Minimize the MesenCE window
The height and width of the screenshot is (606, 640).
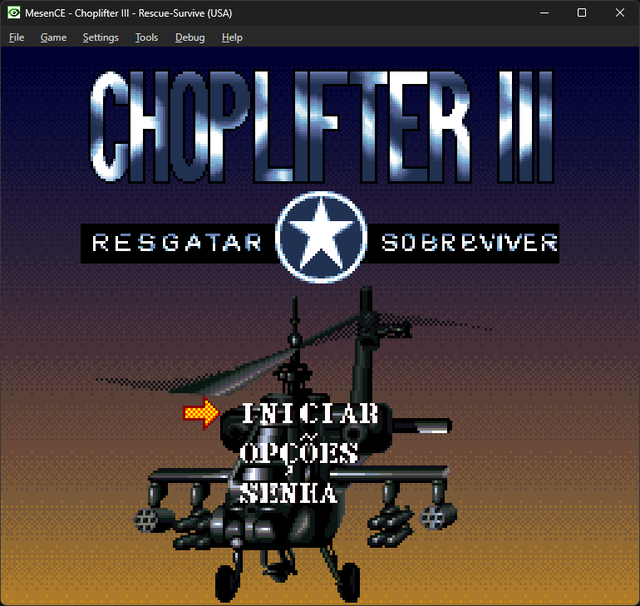click(x=544, y=13)
